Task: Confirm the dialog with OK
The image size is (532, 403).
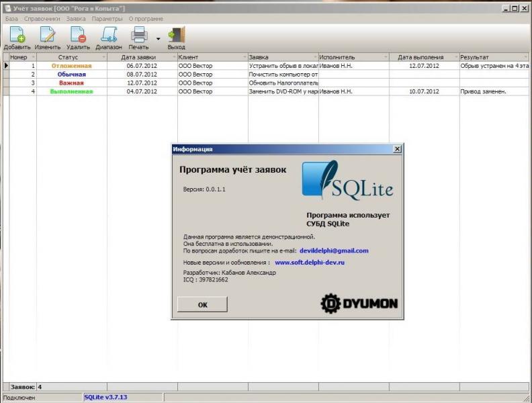Action: point(202,304)
